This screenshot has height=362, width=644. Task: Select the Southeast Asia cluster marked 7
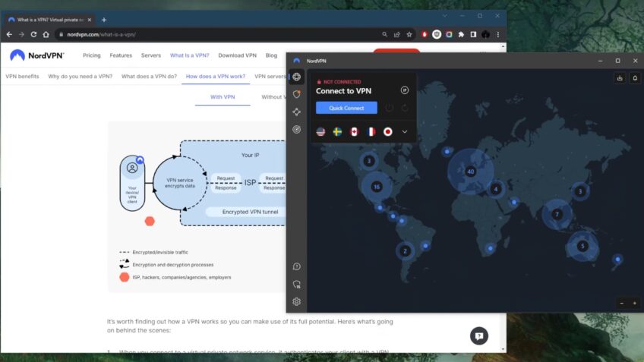point(557,214)
